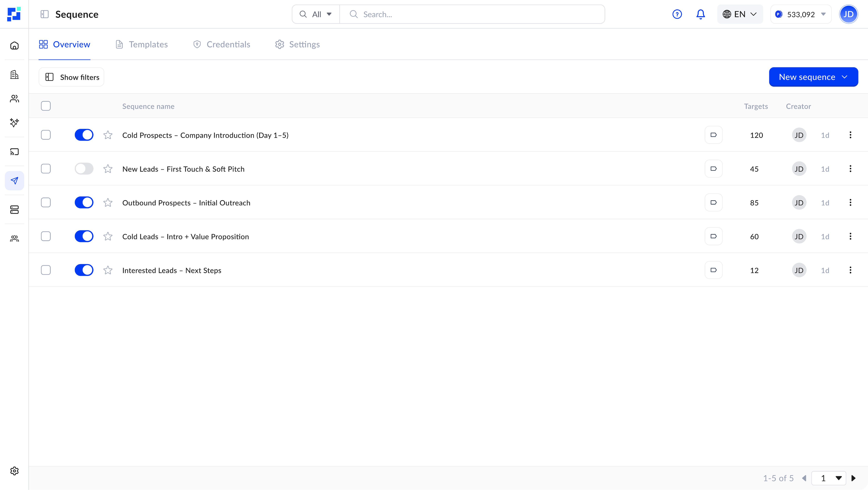Check the checkbox for Outbound Prospects row
The height and width of the screenshot is (490, 868).
pos(46,202)
